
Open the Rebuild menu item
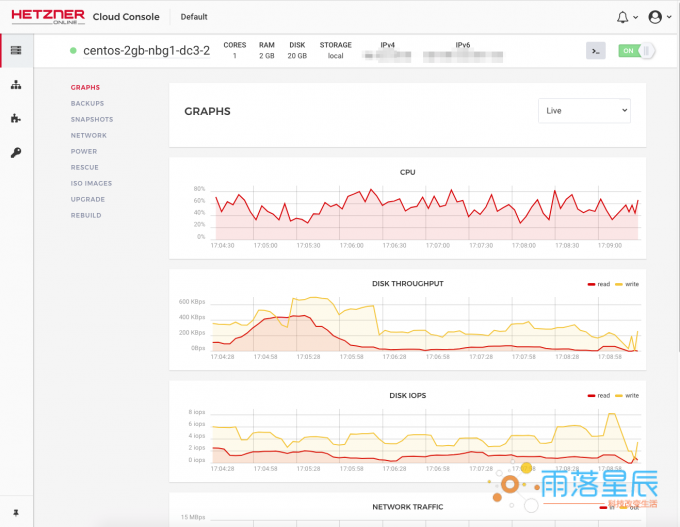tap(86, 216)
